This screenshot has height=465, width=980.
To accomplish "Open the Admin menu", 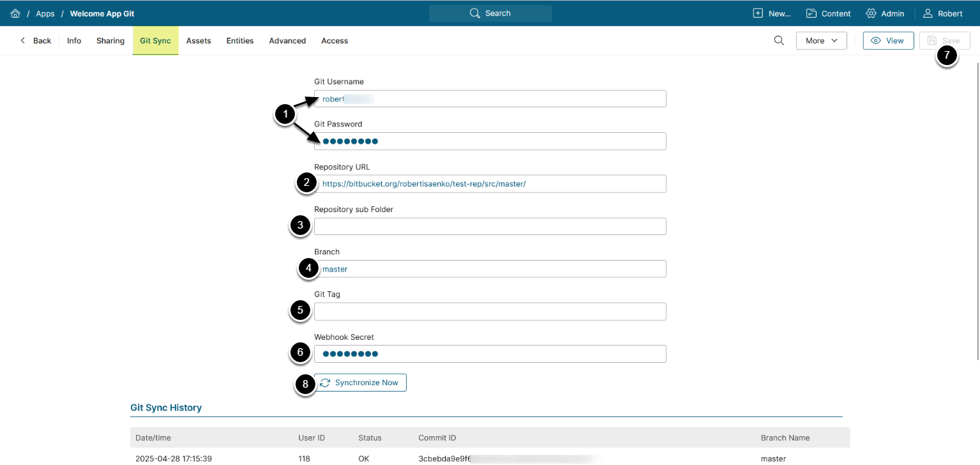I will coord(885,13).
